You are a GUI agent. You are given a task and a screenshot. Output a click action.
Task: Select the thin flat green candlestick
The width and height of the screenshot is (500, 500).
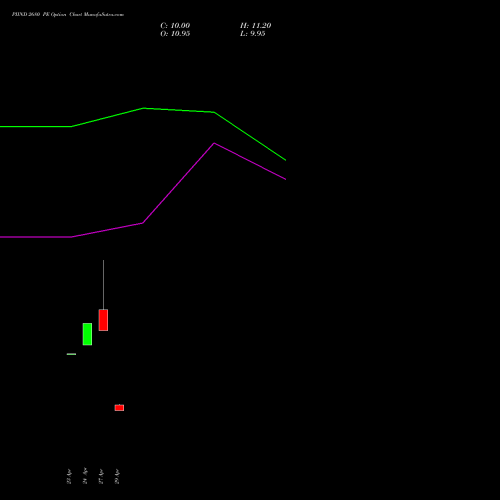pyautogui.click(x=71, y=354)
